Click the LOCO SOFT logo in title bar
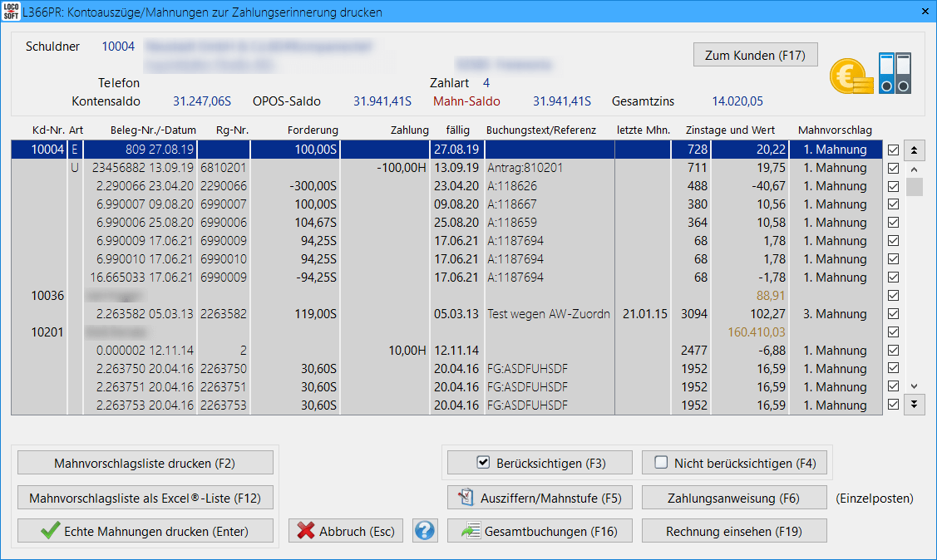 (x=12, y=12)
